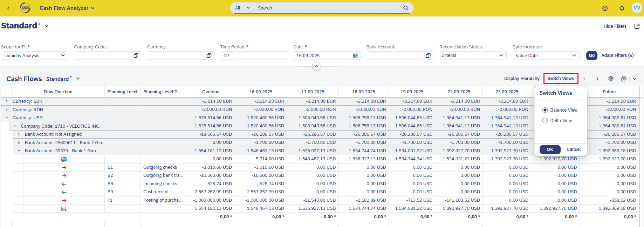Open table settings gear icon

pos(611,79)
